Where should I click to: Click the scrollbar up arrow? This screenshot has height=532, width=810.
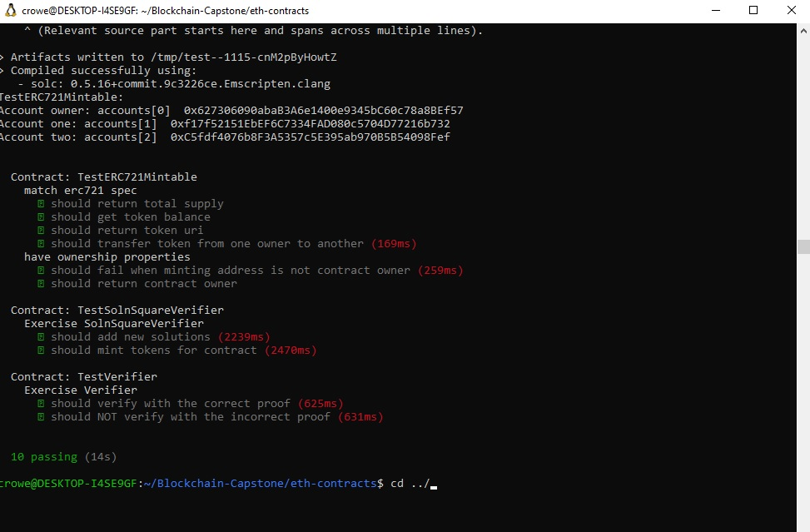tap(803, 31)
